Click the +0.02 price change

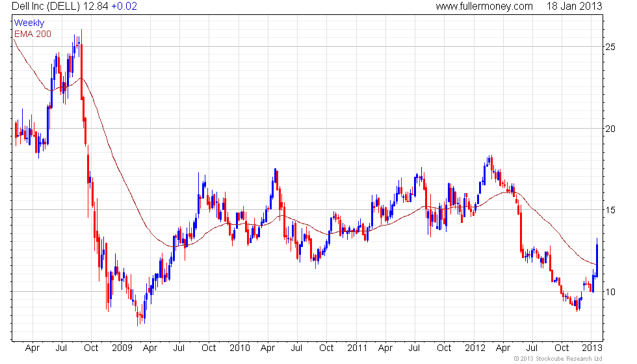pyautogui.click(x=124, y=6)
